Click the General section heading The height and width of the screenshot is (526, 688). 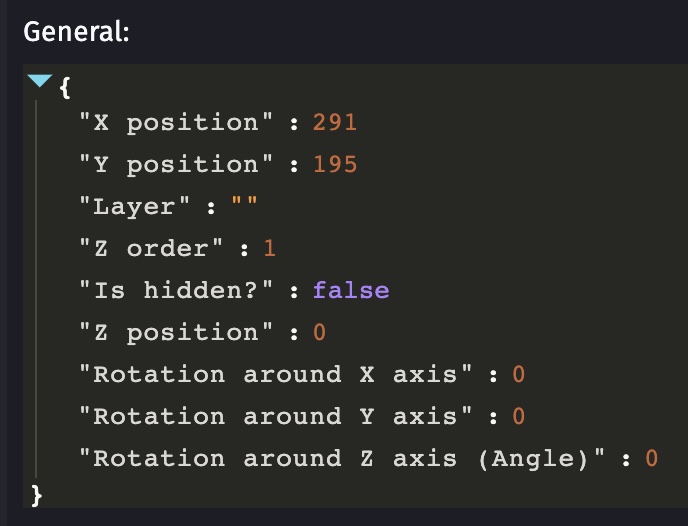click(76, 32)
